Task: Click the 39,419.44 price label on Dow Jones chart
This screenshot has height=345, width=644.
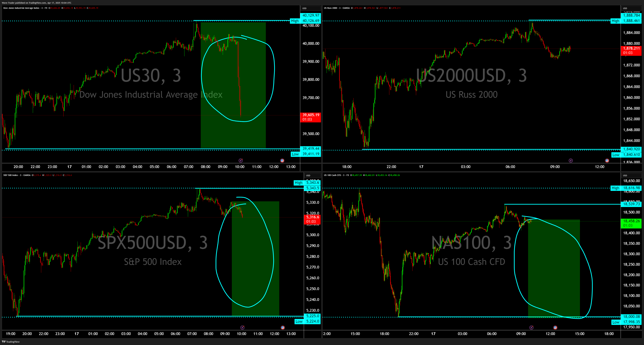Action: pyautogui.click(x=310, y=149)
